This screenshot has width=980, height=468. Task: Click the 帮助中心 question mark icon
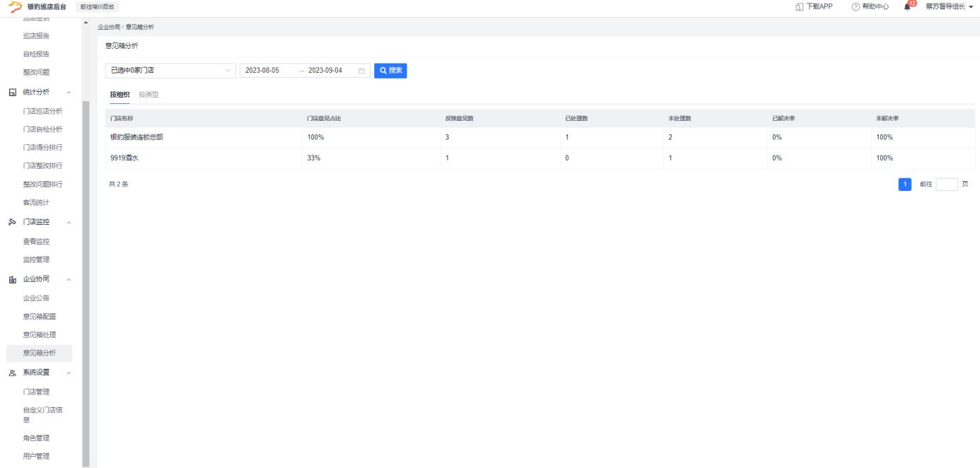click(856, 7)
